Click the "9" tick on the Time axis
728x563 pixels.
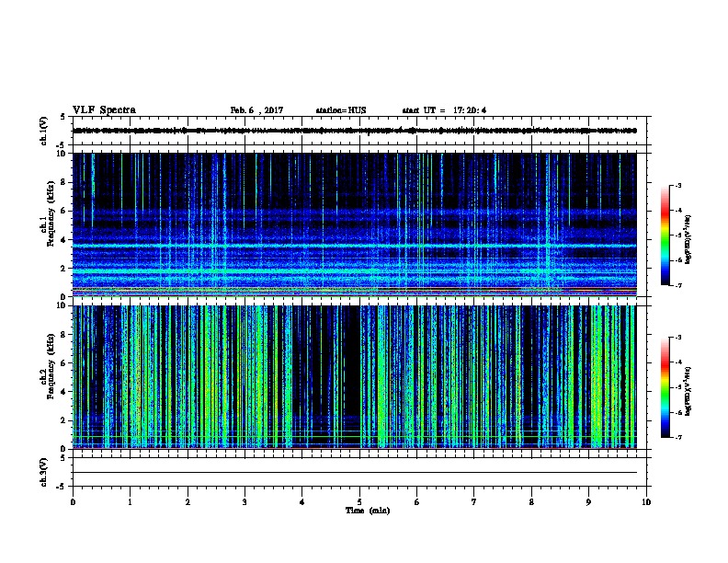(588, 502)
